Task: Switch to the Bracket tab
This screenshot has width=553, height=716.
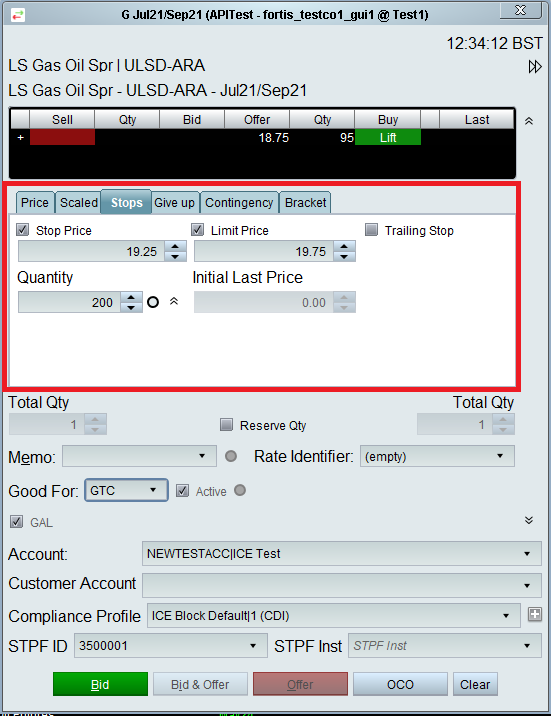Action: pos(305,203)
